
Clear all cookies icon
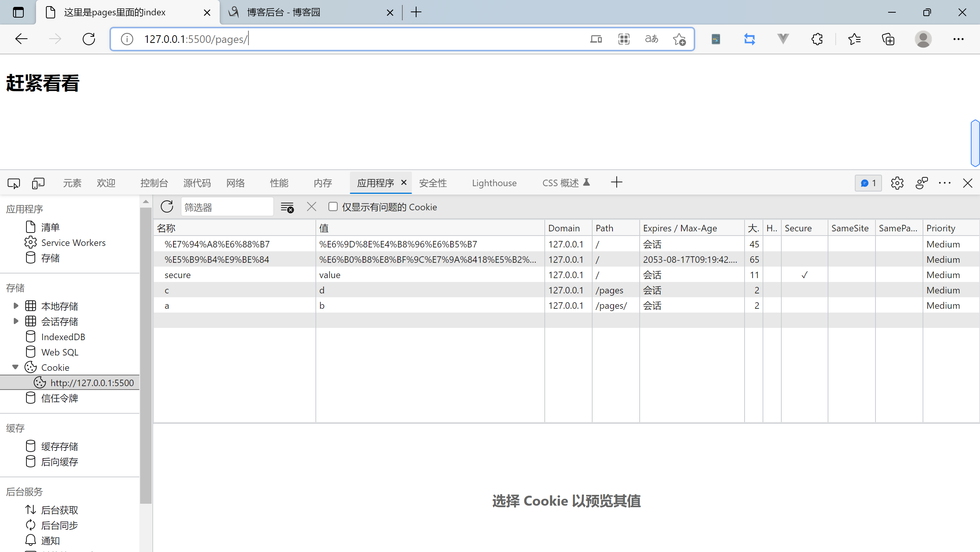click(x=287, y=207)
